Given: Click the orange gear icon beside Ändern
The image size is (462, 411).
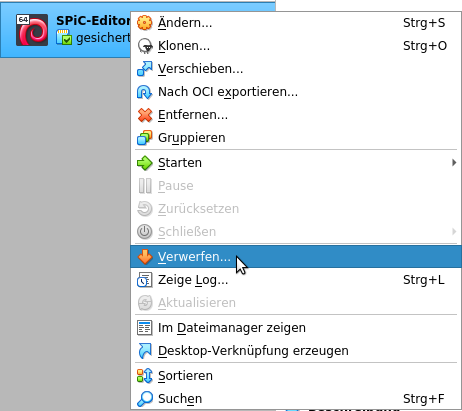Looking at the screenshot, I should (145, 23).
